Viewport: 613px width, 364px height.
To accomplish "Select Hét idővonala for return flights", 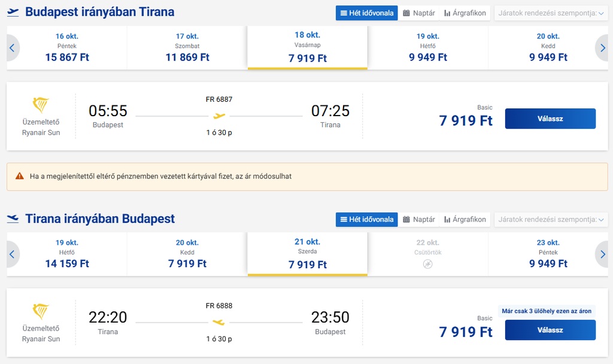I will point(367,219).
